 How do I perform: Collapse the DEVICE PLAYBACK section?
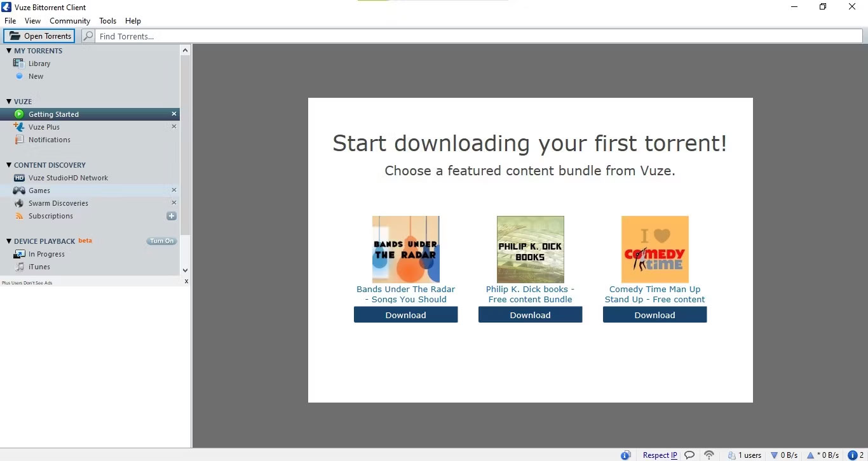[9, 241]
